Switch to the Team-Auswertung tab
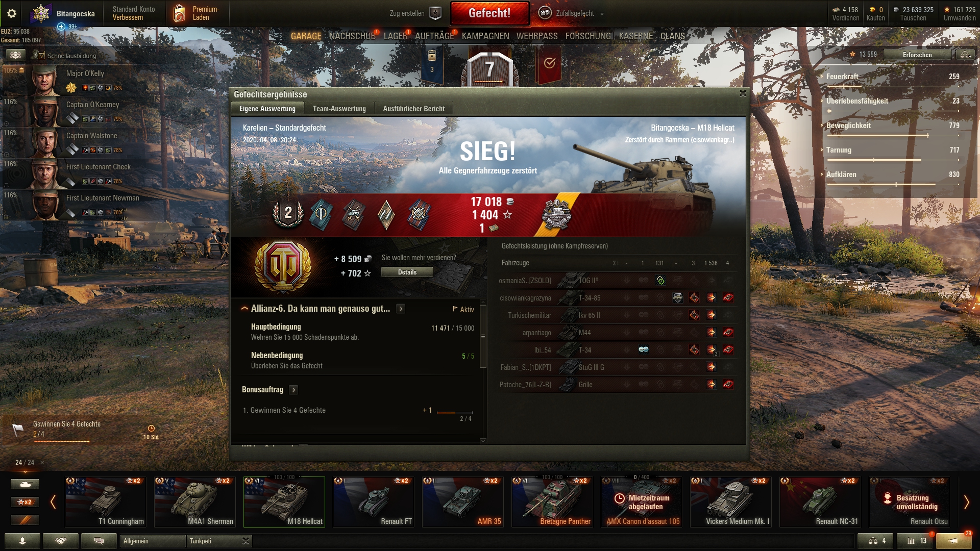The height and width of the screenshot is (551, 980). click(x=339, y=109)
